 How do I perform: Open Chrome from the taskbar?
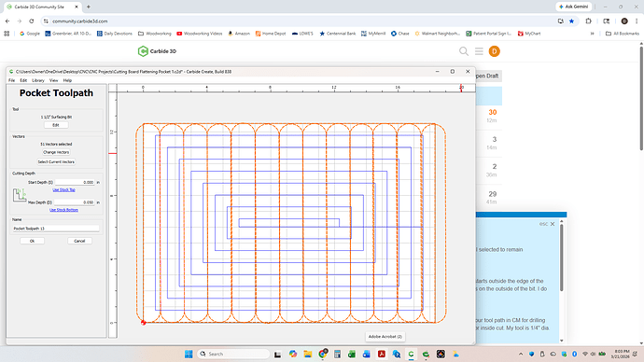322,354
